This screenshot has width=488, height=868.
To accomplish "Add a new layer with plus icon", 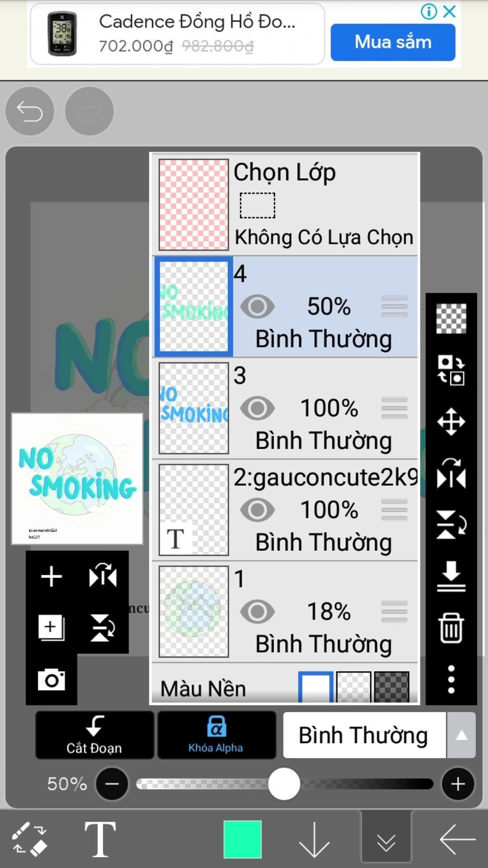I will click(51, 577).
